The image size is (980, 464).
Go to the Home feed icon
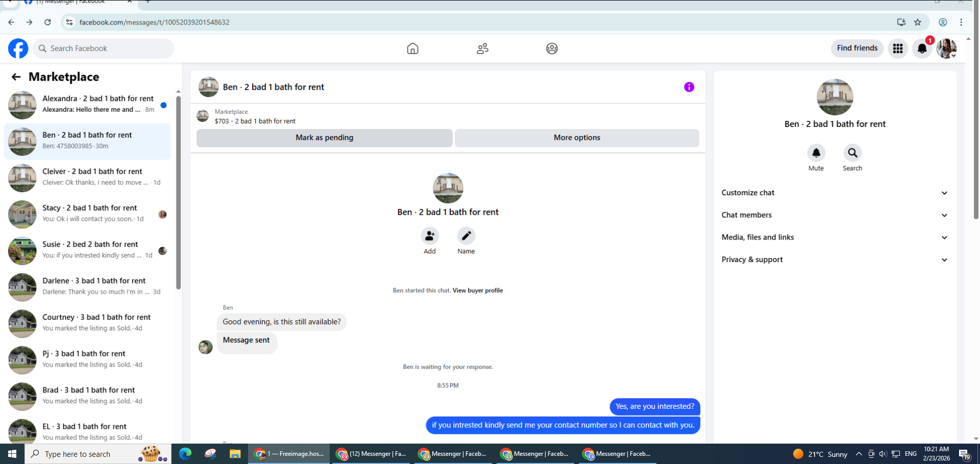coord(412,48)
